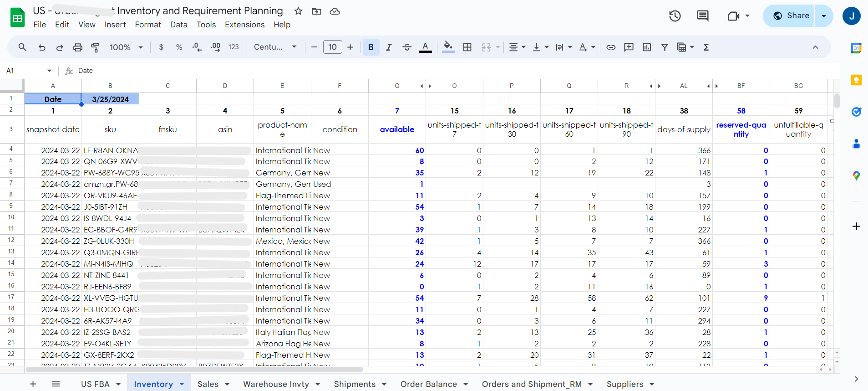Screen dimensions: 868x391
Task: Decrease decimal places icon
Action: pos(197,47)
